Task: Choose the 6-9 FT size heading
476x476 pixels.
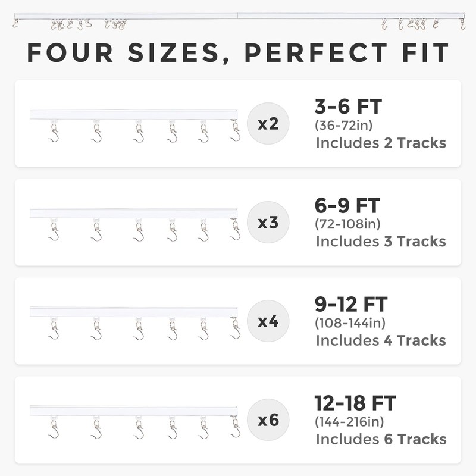Action: point(348,206)
